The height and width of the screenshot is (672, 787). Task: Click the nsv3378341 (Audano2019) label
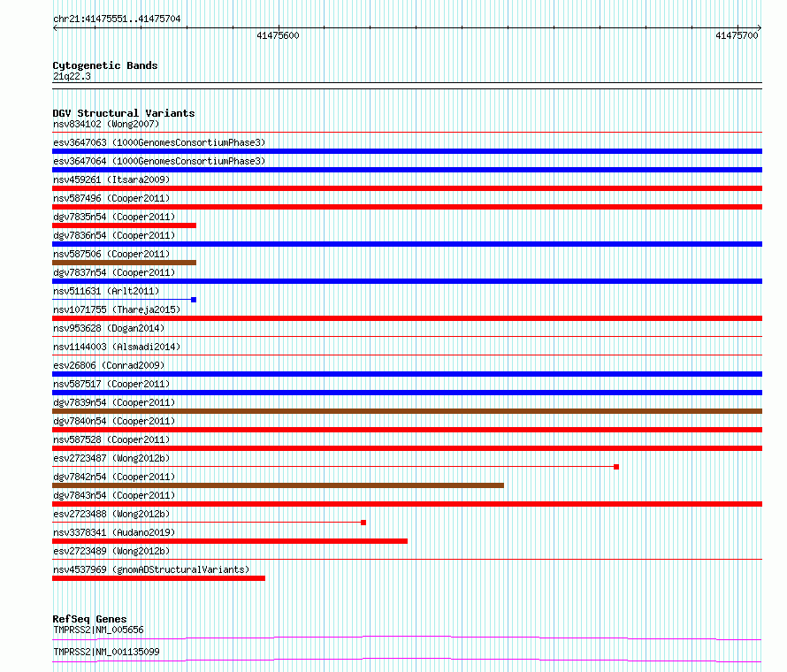coord(114,532)
